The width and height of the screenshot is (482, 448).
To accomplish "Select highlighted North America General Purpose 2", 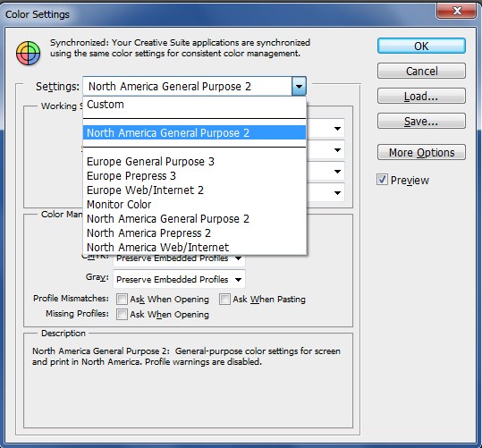I will coord(195,133).
